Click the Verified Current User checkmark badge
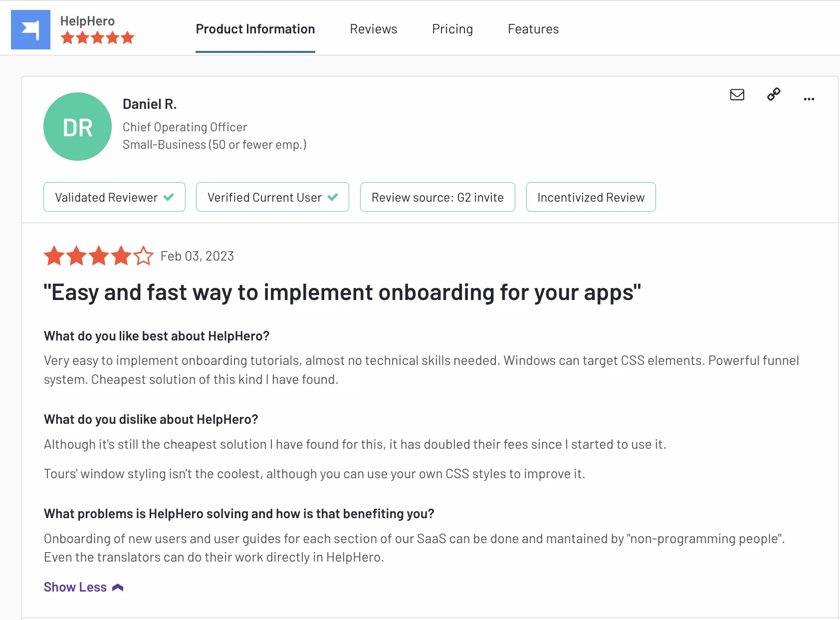 coord(272,197)
